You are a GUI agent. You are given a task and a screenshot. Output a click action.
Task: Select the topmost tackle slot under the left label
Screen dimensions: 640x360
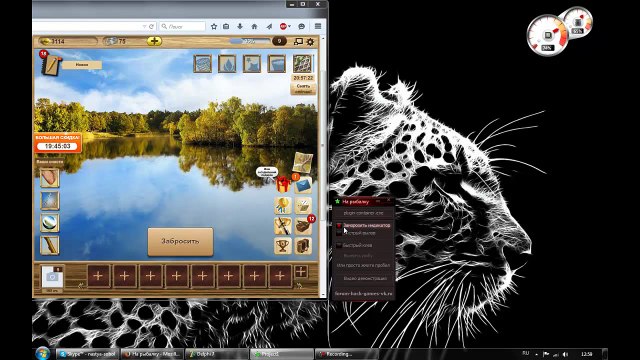(49, 178)
